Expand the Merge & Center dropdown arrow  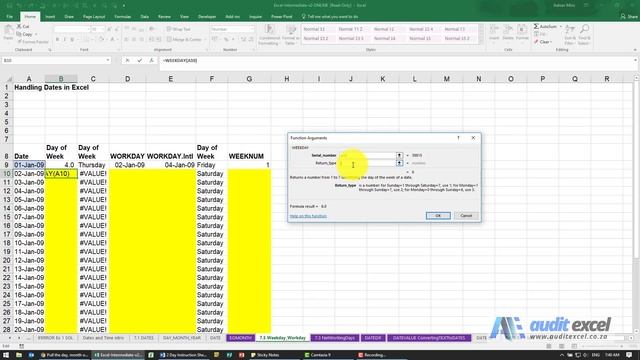[x=205, y=40]
